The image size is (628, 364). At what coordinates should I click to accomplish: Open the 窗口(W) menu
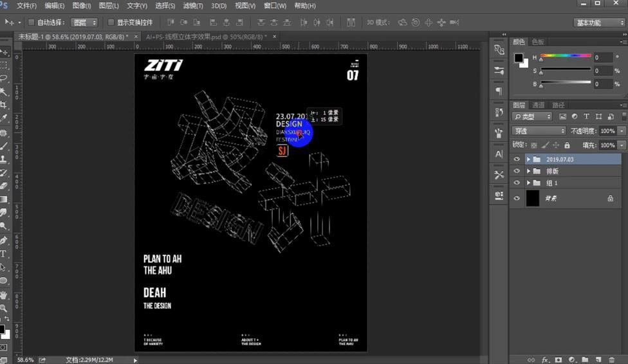pyautogui.click(x=275, y=6)
